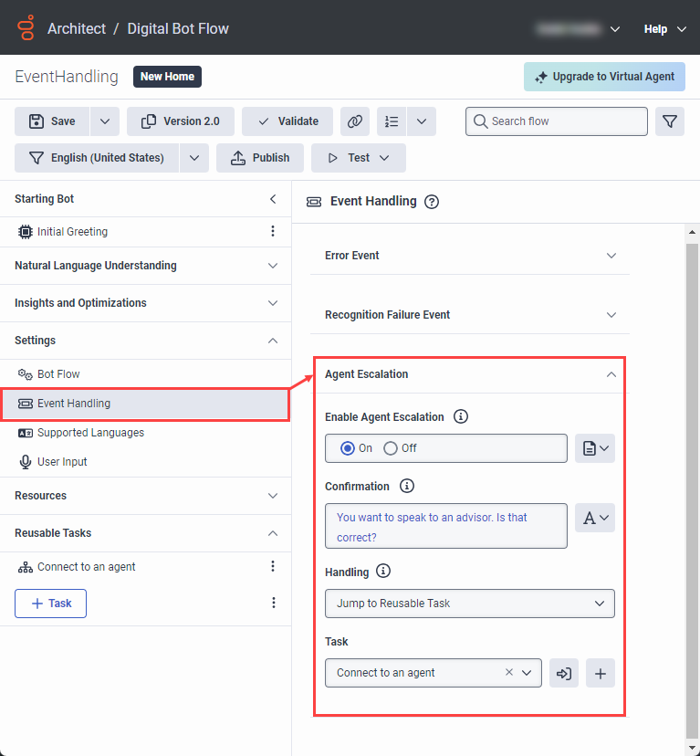The height and width of the screenshot is (756, 700).
Task: Click the add Task button
Action: click(50, 604)
